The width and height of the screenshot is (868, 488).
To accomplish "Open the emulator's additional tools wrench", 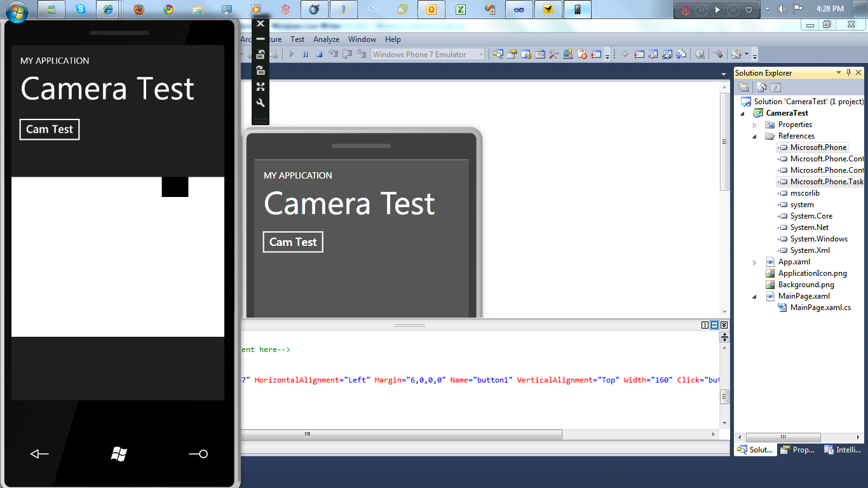I will (x=261, y=102).
